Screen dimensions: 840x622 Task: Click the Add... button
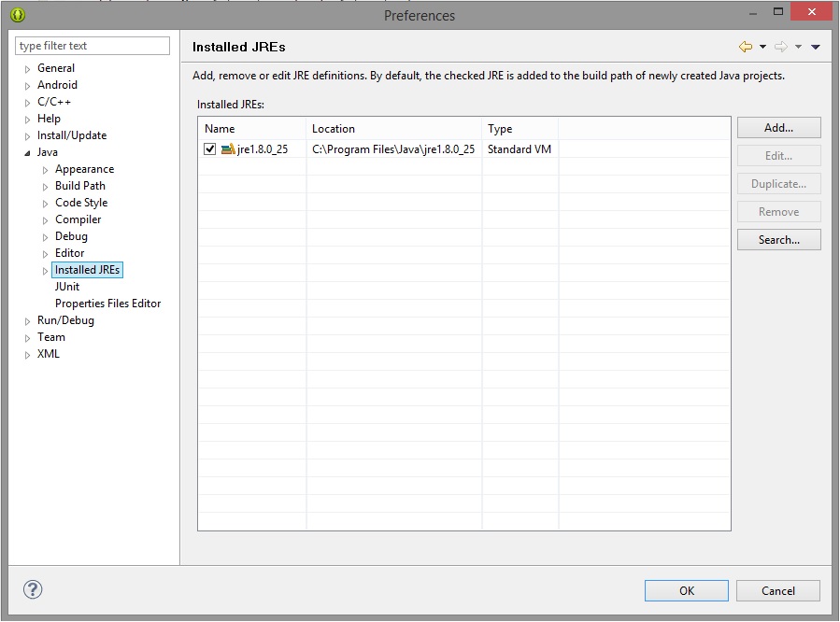click(779, 128)
